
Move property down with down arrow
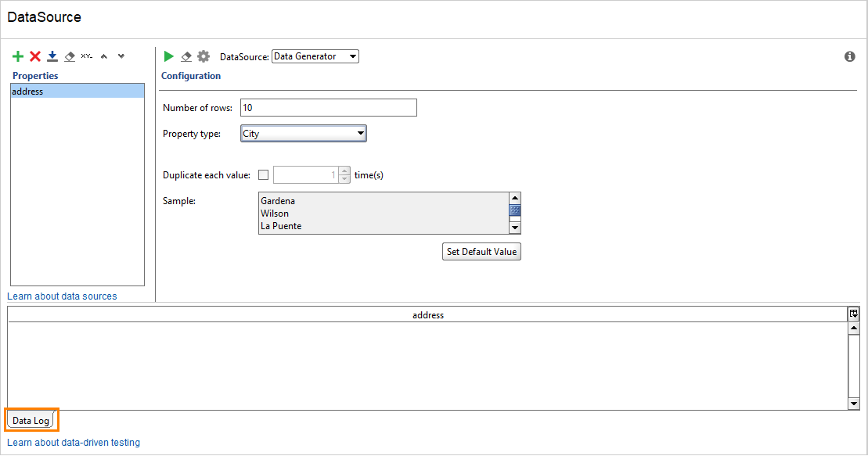pyautogui.click(x=121, y=56)
